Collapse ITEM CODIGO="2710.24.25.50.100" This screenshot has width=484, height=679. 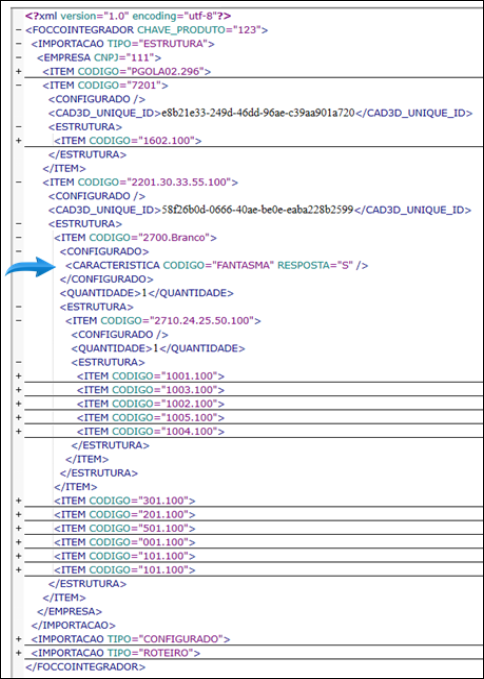[18, 321]
